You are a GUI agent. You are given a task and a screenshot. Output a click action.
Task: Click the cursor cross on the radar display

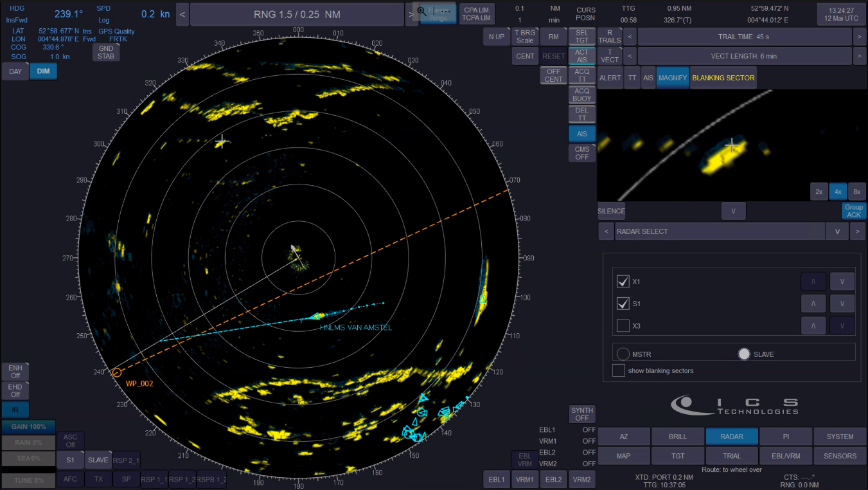222,141
